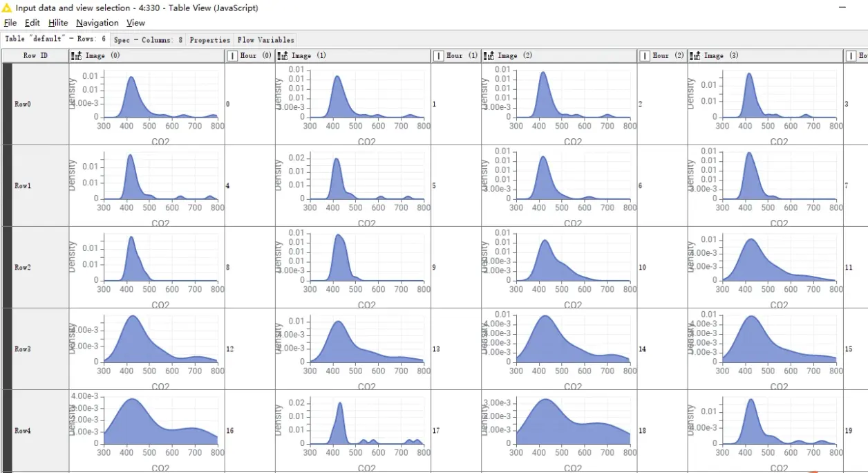Open the File menu
Viewport: 868px width, 473px height.
point(10,23)
